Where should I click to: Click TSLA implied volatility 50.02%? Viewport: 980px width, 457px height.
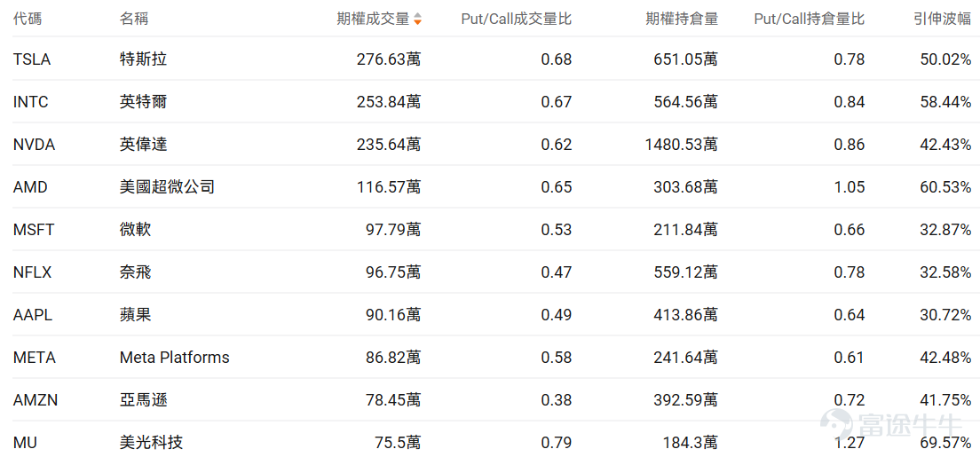(945, 59)
